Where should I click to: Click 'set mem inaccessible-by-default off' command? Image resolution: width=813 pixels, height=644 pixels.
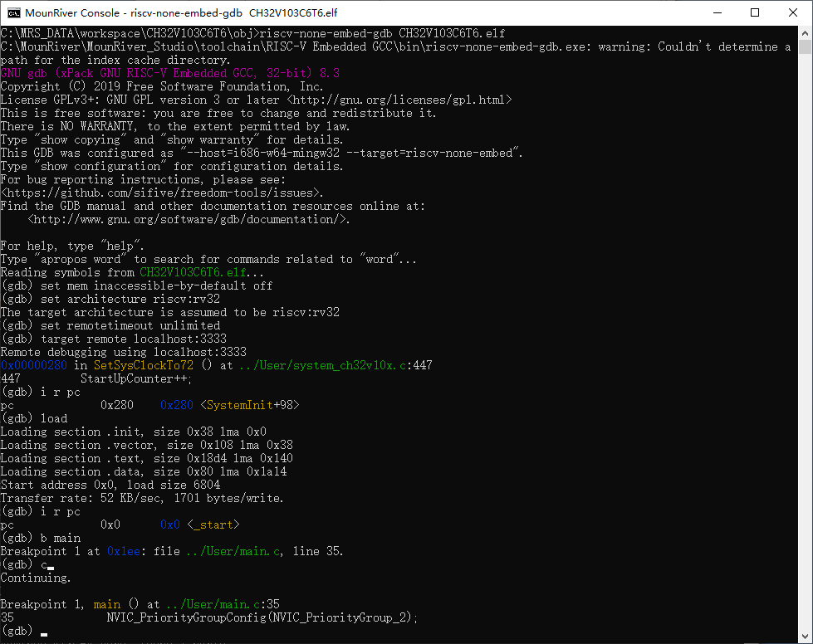[157, 286]
